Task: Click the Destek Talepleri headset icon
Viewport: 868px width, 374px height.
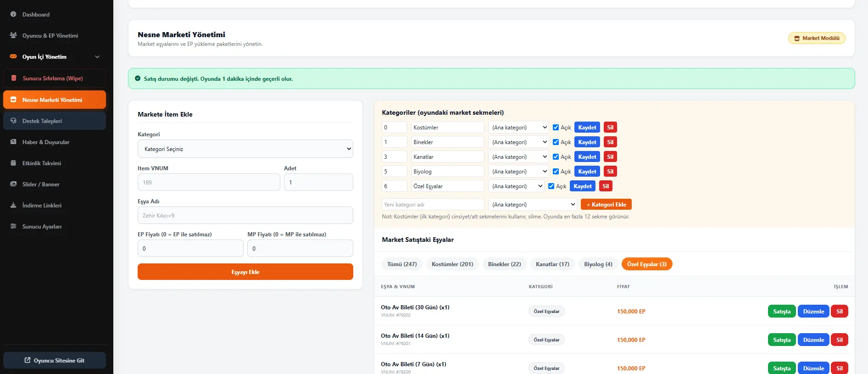Action: (13, 121)
